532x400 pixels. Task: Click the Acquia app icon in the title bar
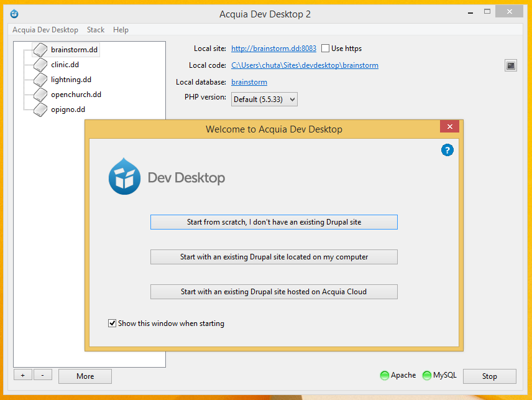(14, 14)
